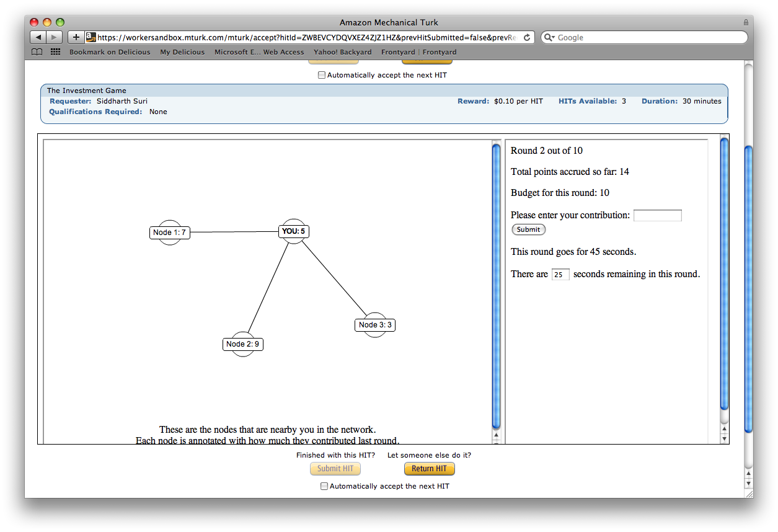Open Bookmark on Delicious bookmark
The height and width of the screenshot is (532, 778).
(x=110, y=52)
